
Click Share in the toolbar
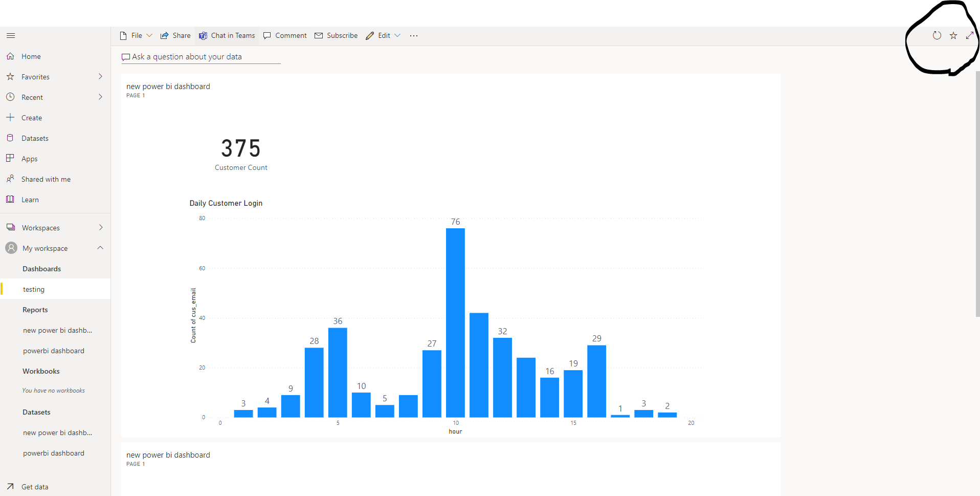pos(175,35)
